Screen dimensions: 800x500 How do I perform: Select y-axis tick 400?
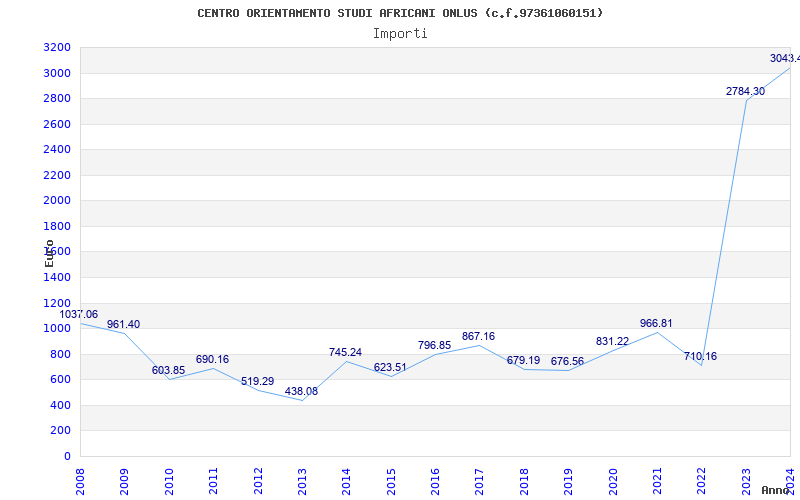click(60, 405)
